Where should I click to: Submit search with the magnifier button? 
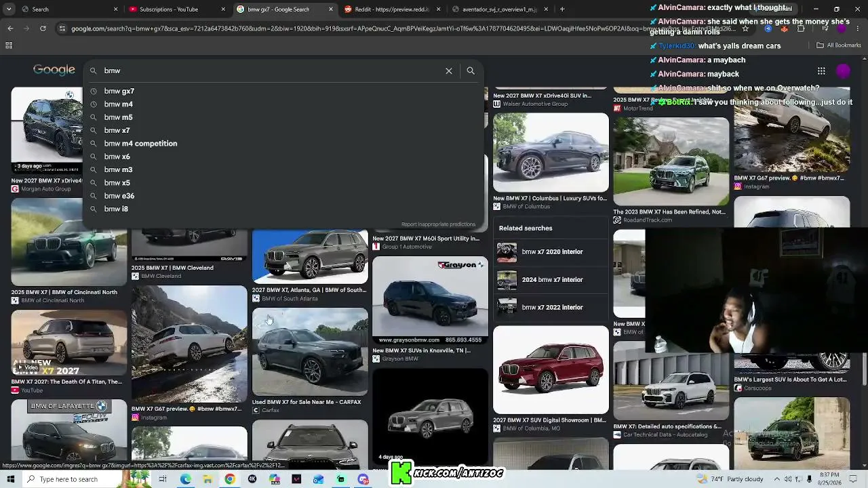(471, 70)
